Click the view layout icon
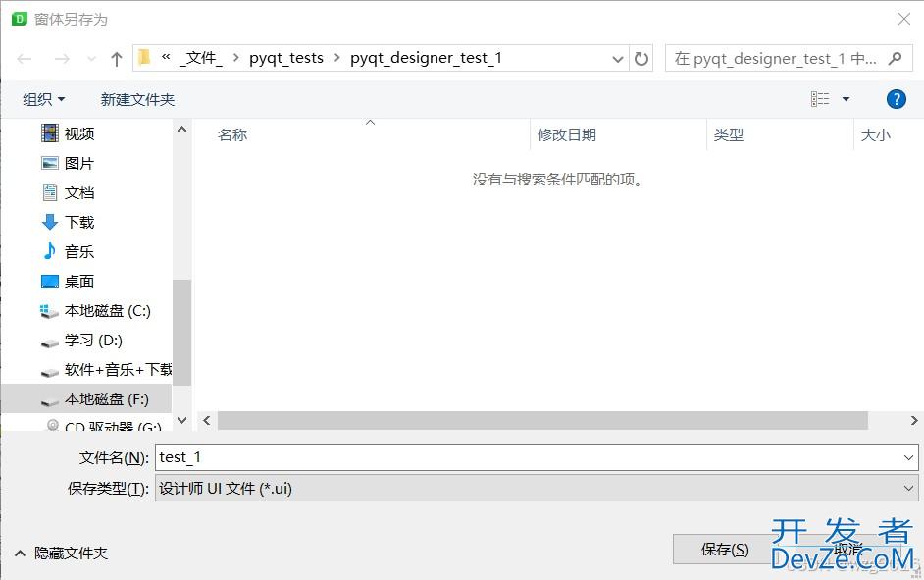The image size is (924, 580). [x=820, y=99]
